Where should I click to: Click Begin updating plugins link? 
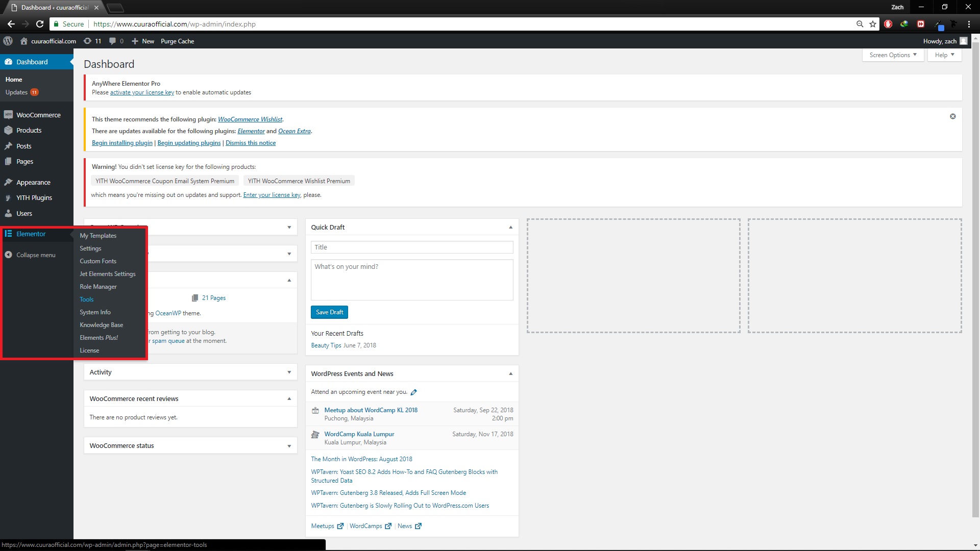click(x=189, y=143)
